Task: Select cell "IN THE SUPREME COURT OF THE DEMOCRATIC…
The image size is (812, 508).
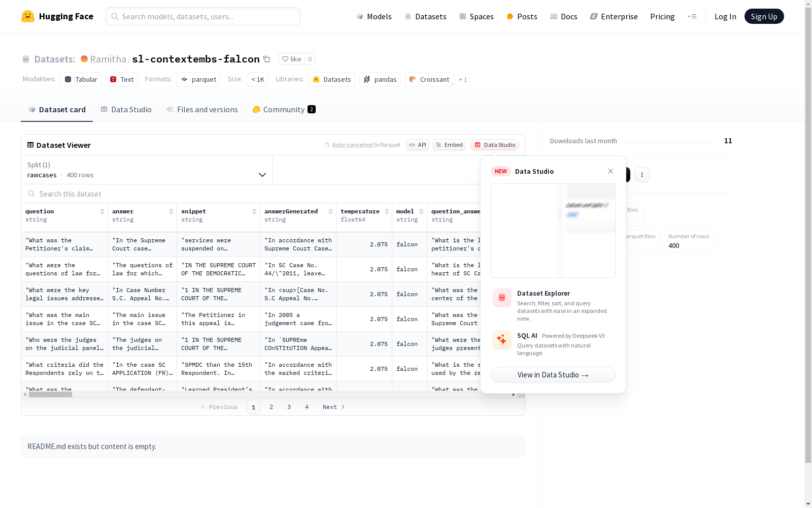Action: pos(218,269)
